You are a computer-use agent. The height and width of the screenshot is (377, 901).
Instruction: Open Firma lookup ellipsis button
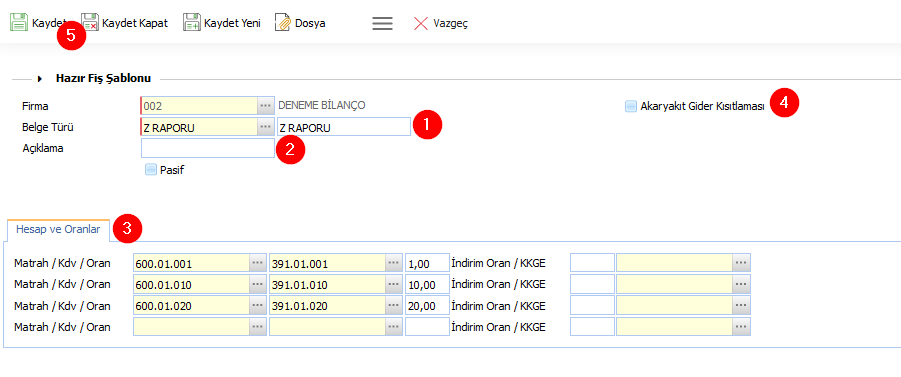click(264, 106)
